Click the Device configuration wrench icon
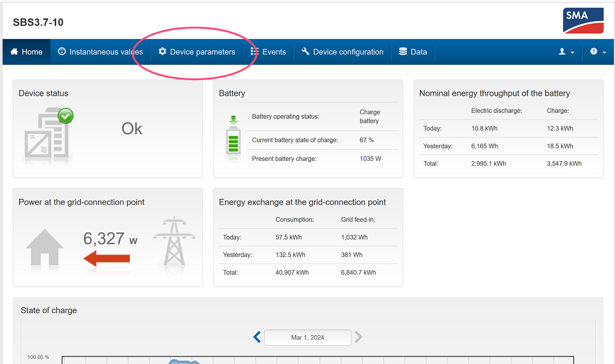This screenshot has width=615, height=364. (305, 51)
